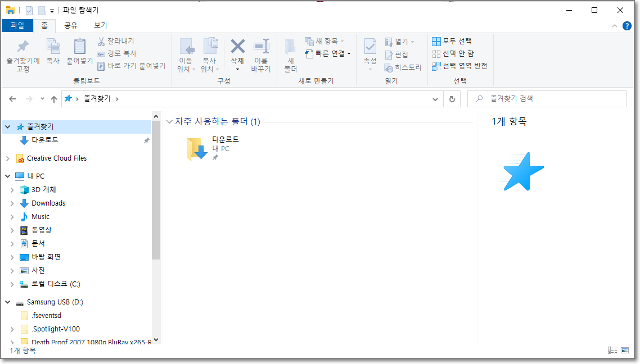Open the 파일 tab
Viewport: 640px width, 364px height.
[17, 25]
